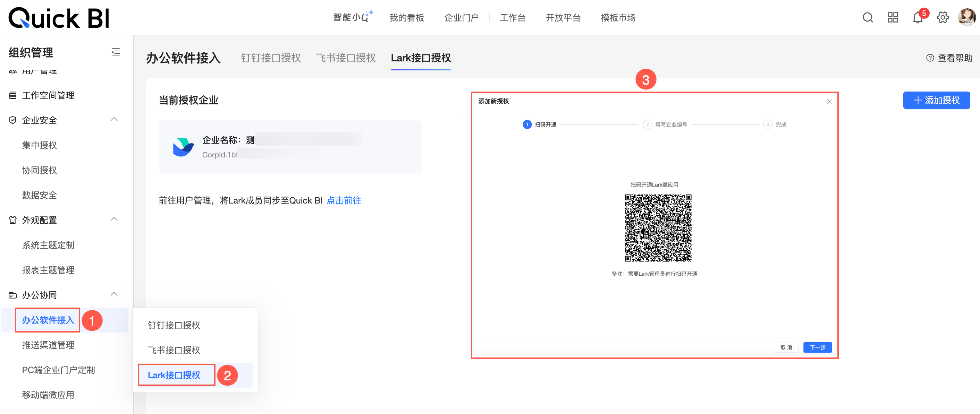Choose 飞书接口授权 in the flyout menu

[174, 350]
